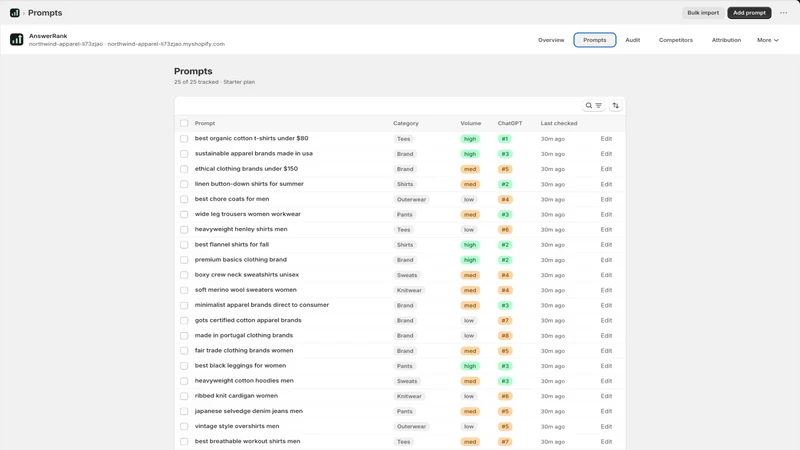Open the Attribution tab
Viewport: 800px width, 450px height.
click(726, 40)
